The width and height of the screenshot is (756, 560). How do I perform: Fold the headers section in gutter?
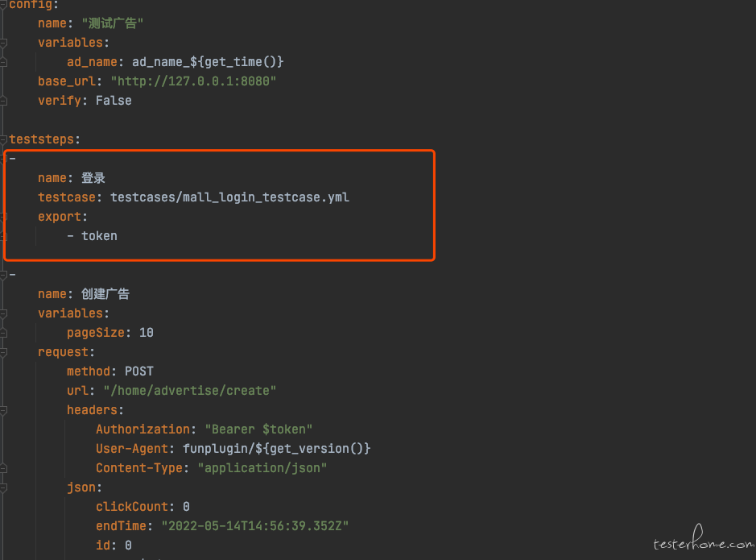pos(3,410)
